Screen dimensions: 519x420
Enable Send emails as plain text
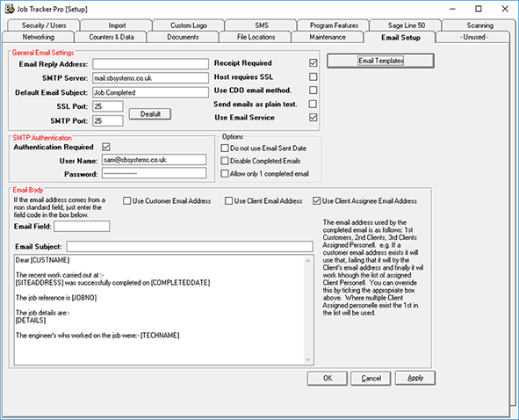point(313,104)
